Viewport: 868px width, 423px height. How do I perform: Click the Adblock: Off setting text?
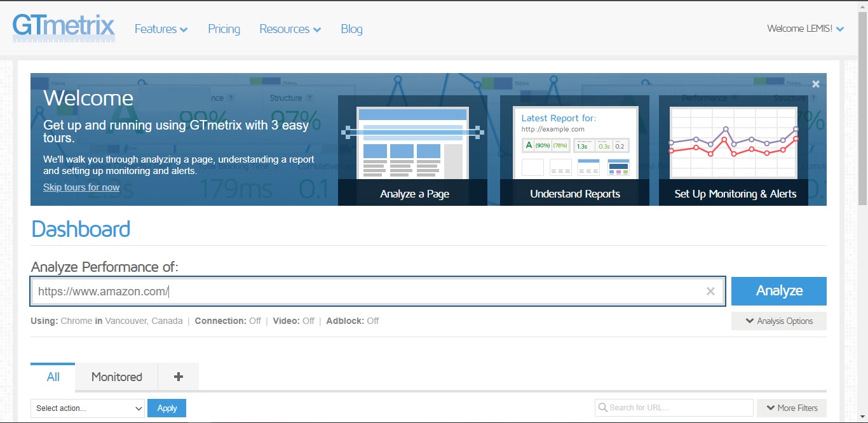353,321
